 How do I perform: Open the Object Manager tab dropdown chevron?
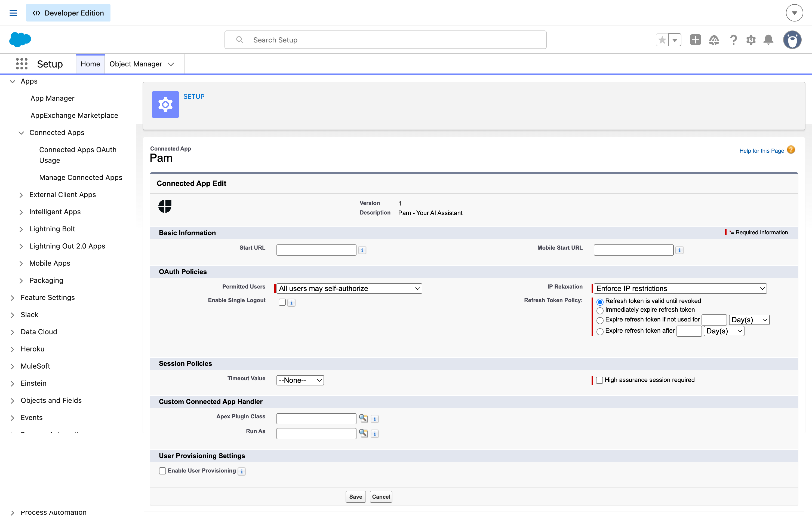pyautogui.click(x=171, y=64)
